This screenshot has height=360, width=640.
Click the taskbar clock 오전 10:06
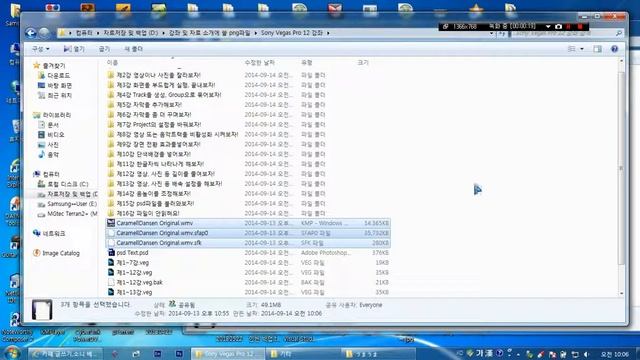tap(615, 354)
